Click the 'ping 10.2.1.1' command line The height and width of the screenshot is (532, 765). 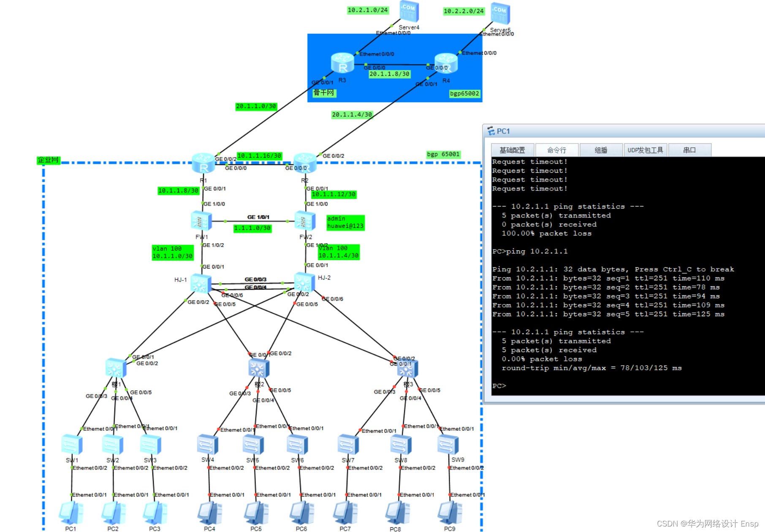pos(530,251)
